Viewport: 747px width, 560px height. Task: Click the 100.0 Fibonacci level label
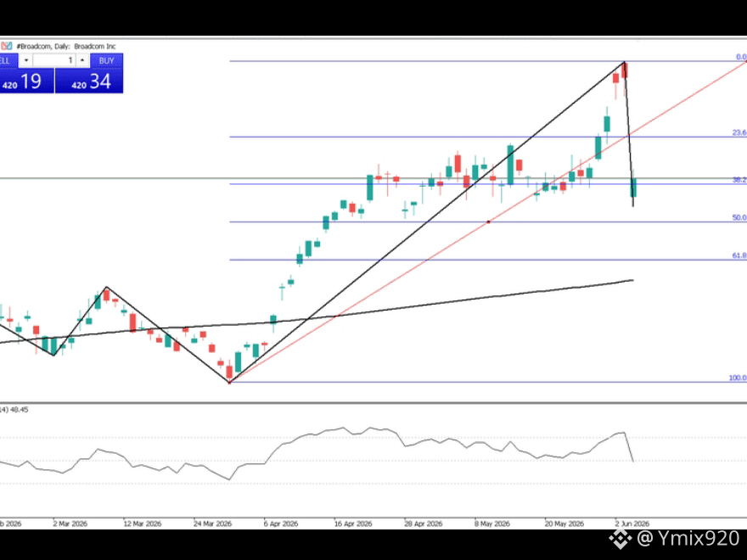click(x=738, y=378)
